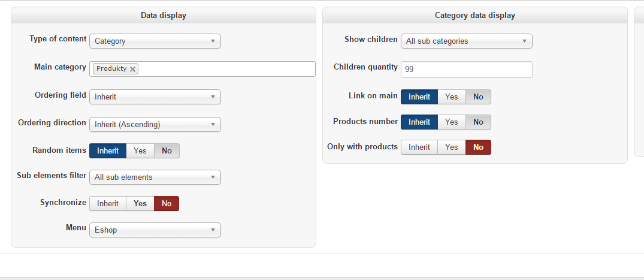Set Products number to Yes
The height and width of the screenshot is (280, 644).
[452, 122]
